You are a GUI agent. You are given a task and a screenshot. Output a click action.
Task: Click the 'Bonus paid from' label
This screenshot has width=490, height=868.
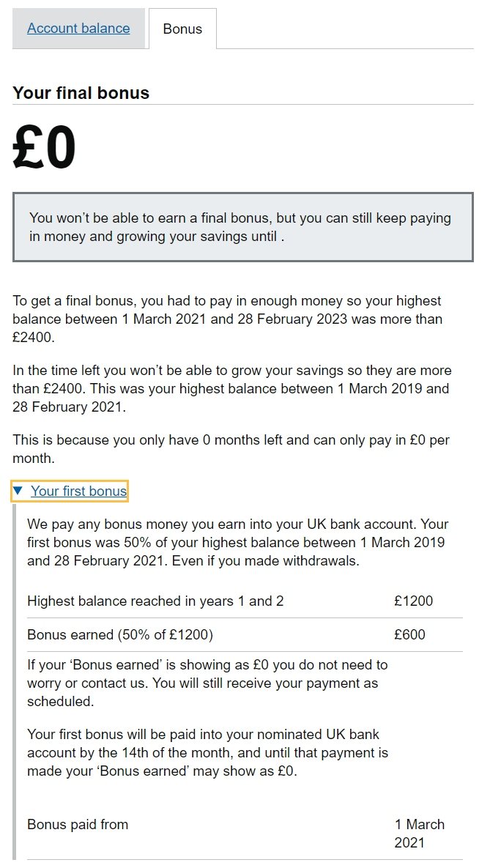coord(78,825)
